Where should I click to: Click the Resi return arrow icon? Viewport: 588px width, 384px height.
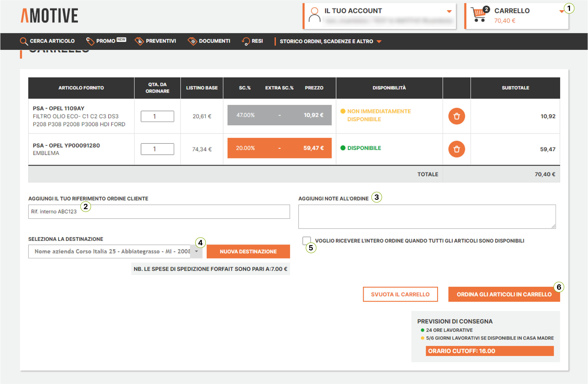coord(246,41)
